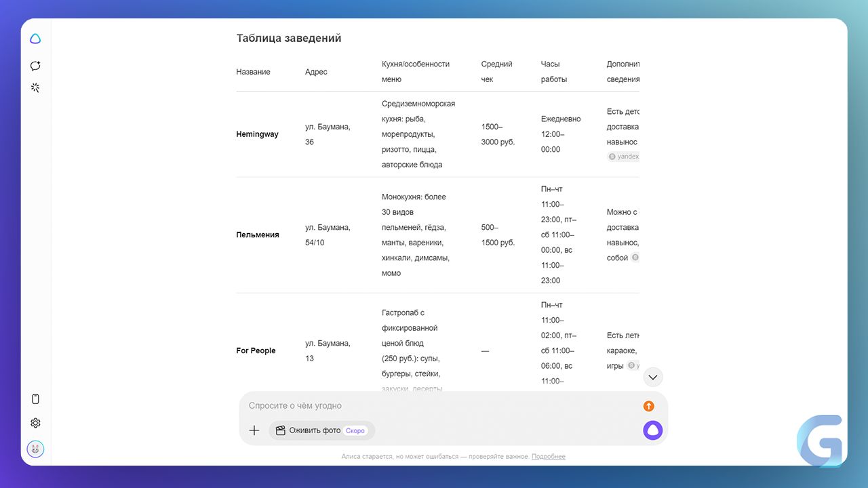Image resolution: width=868 pixels, height=488 pixels.
Task: Click the "Оживить фото" button
Action: click(321, 430)
